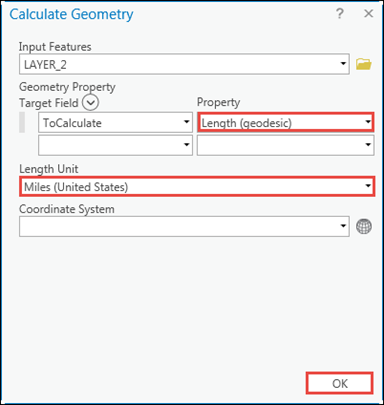384x405 pixels.
Task: Click the Length (geodesic) property text
Action: [247, 123]
